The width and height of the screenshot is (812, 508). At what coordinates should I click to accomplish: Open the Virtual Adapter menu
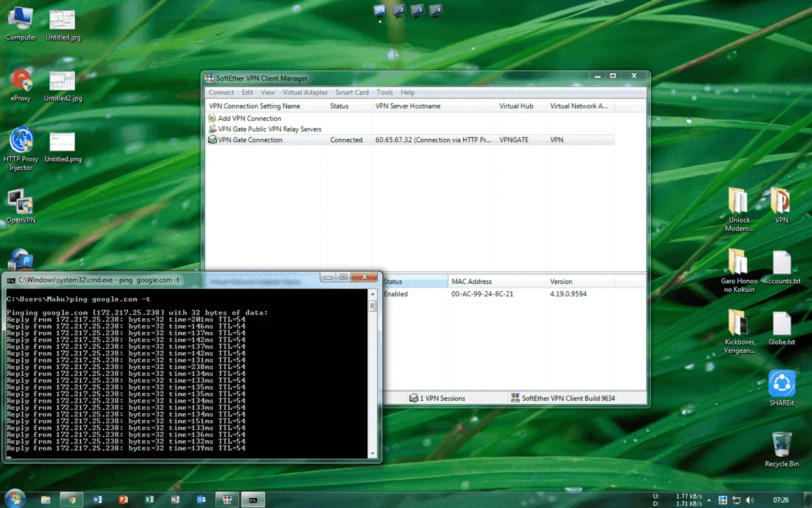click(305, 92)
